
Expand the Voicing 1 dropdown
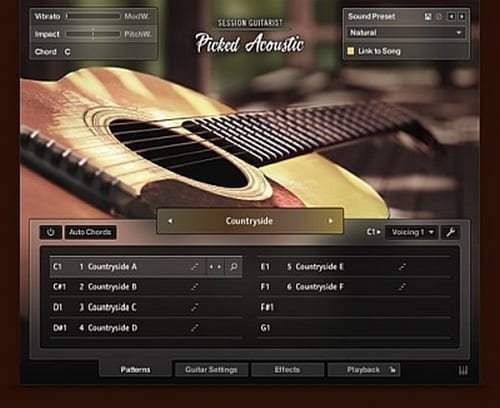[413, 232]
